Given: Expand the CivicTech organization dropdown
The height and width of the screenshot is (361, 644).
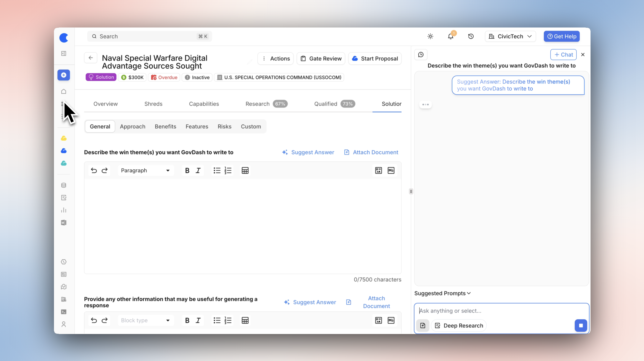Looking at the screenshot, I should [x=510, y=36].
